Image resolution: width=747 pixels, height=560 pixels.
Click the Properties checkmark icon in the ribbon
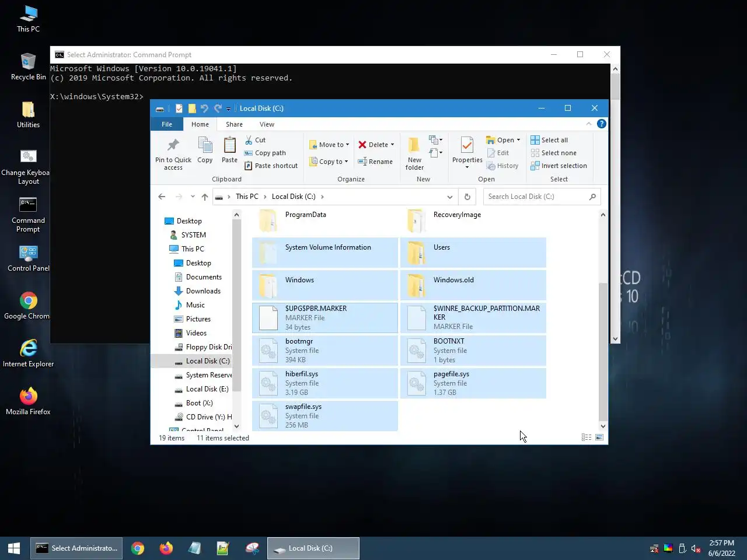coord(467,146)
